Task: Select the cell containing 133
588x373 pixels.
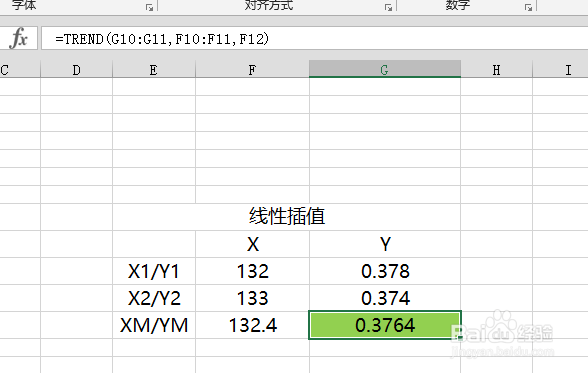Action: coord(252,298)
